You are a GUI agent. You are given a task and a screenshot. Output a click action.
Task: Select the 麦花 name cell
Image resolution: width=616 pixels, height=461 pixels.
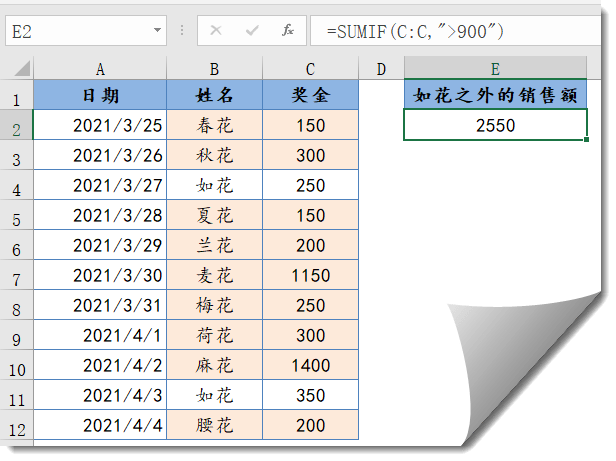[x=214, y=276]
